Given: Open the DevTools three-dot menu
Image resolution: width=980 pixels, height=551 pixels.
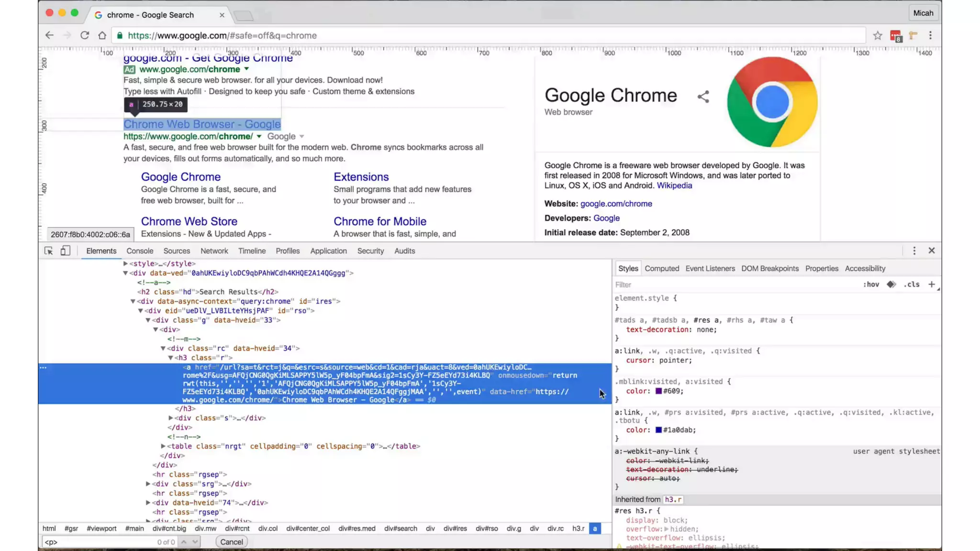Looking at the screenshot, I should coord(914,251).
